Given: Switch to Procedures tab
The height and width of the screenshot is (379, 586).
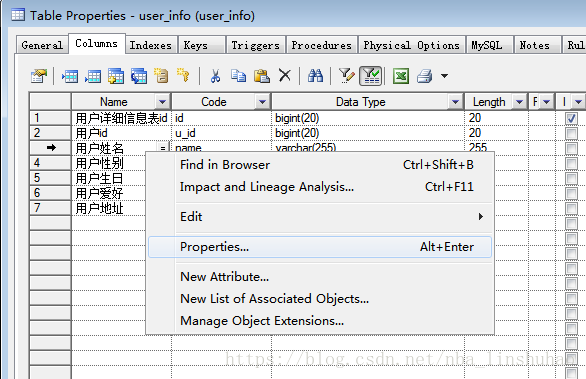Looking at the screenshot, I should coord(322,45).
